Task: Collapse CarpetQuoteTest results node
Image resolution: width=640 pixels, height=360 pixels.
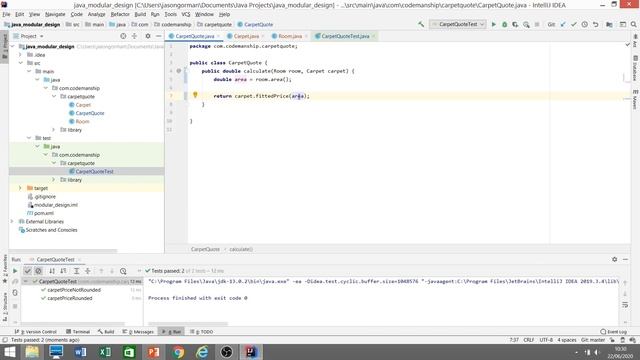Action: pos(26,282)
